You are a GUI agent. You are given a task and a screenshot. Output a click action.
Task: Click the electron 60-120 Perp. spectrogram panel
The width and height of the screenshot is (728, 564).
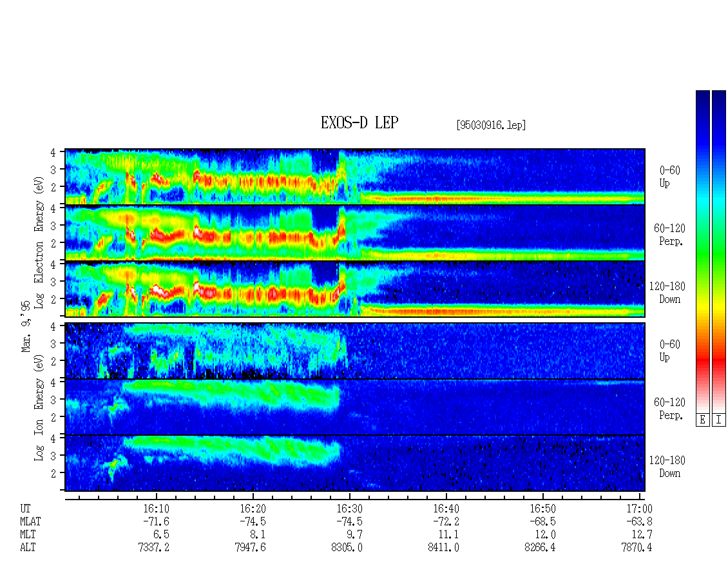coord(355,233)
